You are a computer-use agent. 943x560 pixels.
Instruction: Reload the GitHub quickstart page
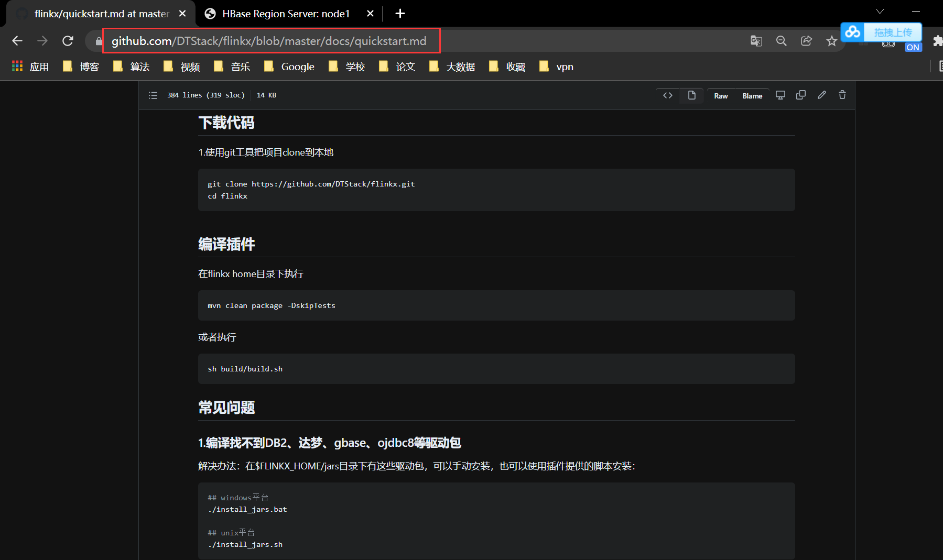tap(68, 41)
